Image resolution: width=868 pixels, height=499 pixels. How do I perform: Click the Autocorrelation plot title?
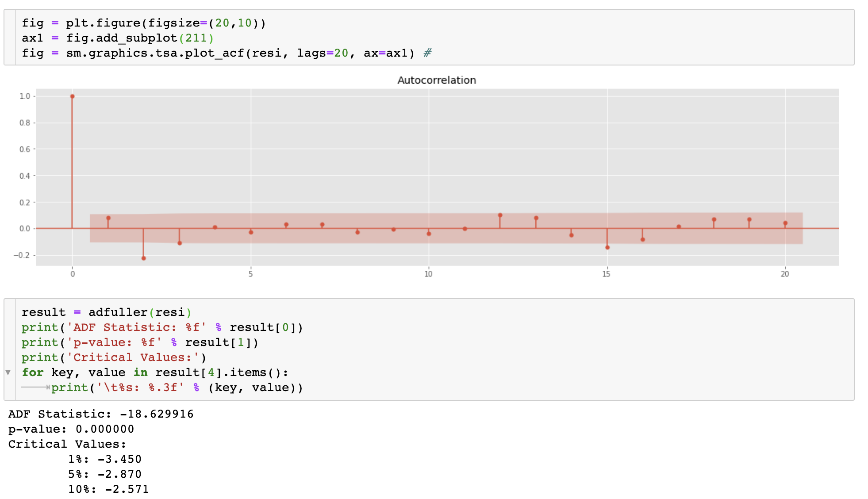(436, 80)
